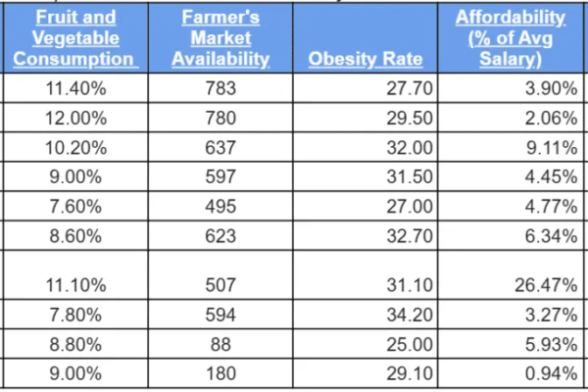Open the Farmer's Market Availability header link

point(220,38)
